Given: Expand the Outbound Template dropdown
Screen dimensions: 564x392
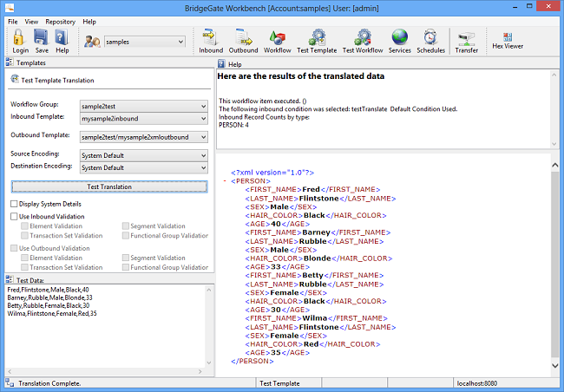Looking at the screenshot, I should coord(203,137).
